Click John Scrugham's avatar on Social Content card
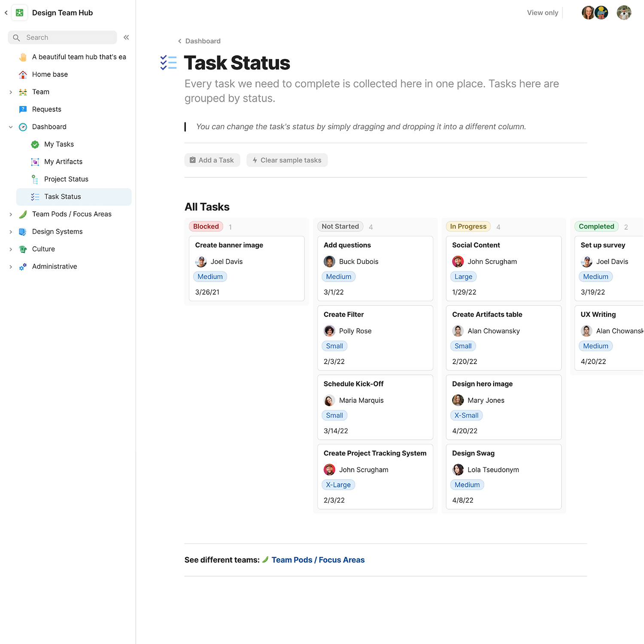 point(458,261)
